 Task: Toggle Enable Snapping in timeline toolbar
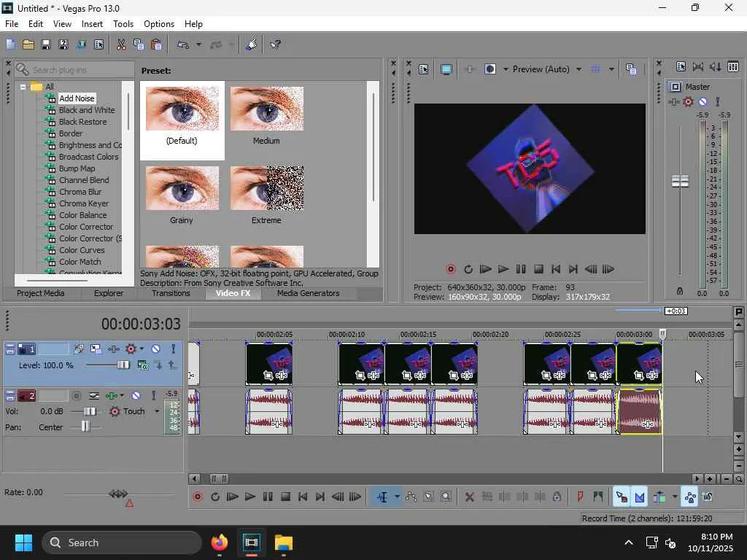click(x=622, y=497)
